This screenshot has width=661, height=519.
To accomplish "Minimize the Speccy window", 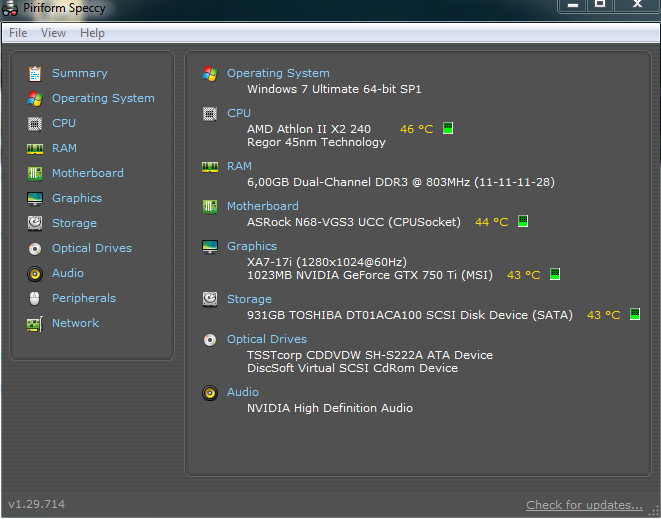I will coord(572,6).
